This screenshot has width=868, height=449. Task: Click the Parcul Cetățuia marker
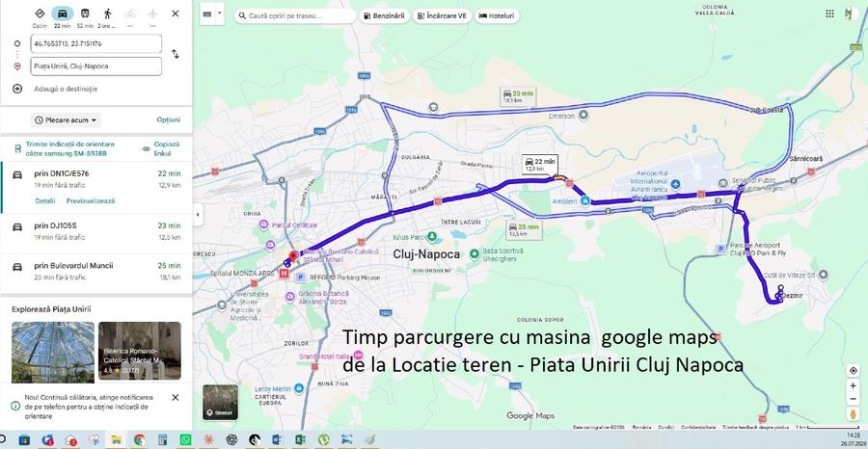[263, 224]
